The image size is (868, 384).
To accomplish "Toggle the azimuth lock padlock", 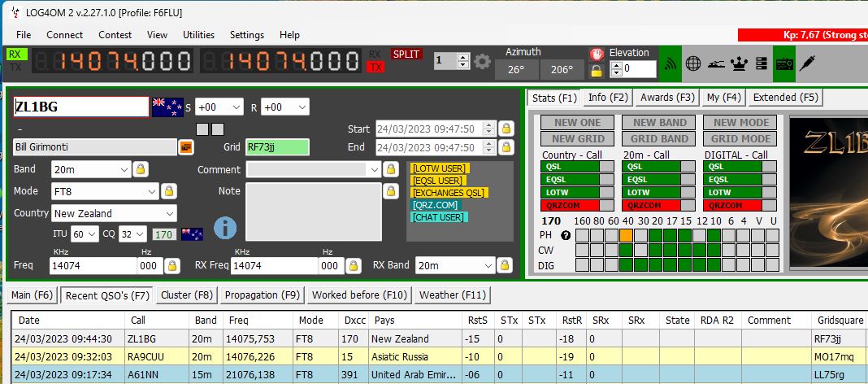I will [597, 70].
